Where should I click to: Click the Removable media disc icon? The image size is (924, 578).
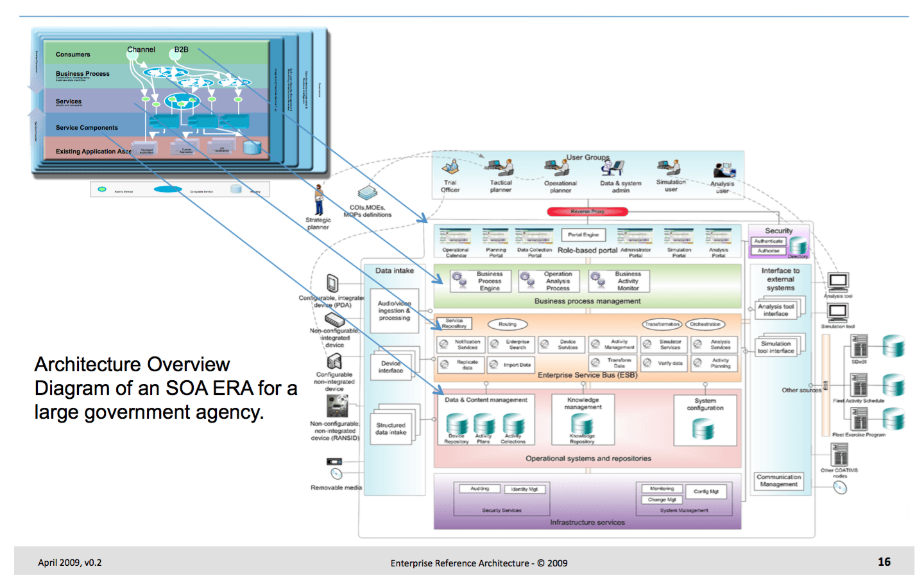pyautogui.click(x=336, y=474)
